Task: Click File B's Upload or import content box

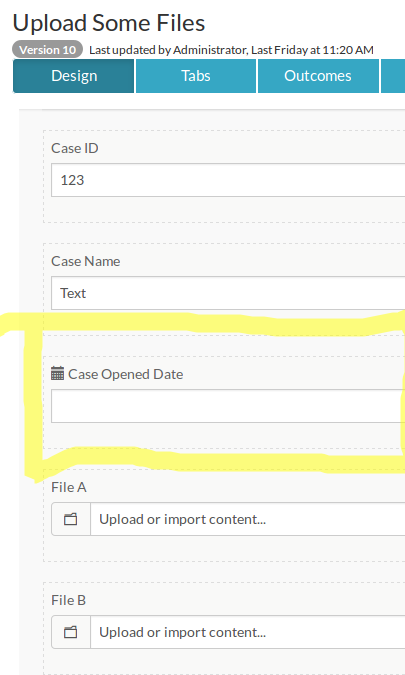Action: [x=247, y=632]
